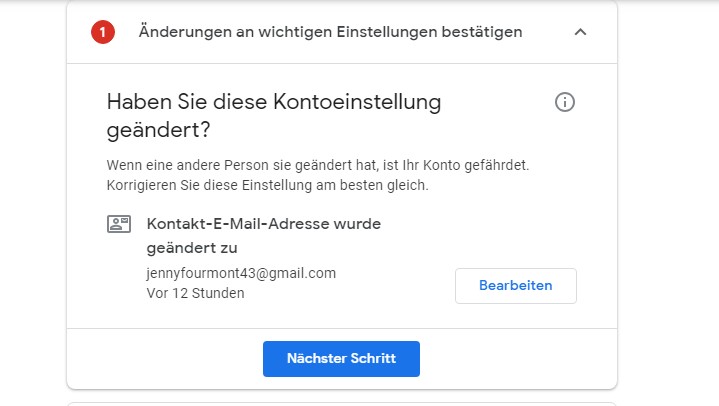
Task: Click the Bearbeiten button
Action: pyautogui.click(x=516, y=286)
